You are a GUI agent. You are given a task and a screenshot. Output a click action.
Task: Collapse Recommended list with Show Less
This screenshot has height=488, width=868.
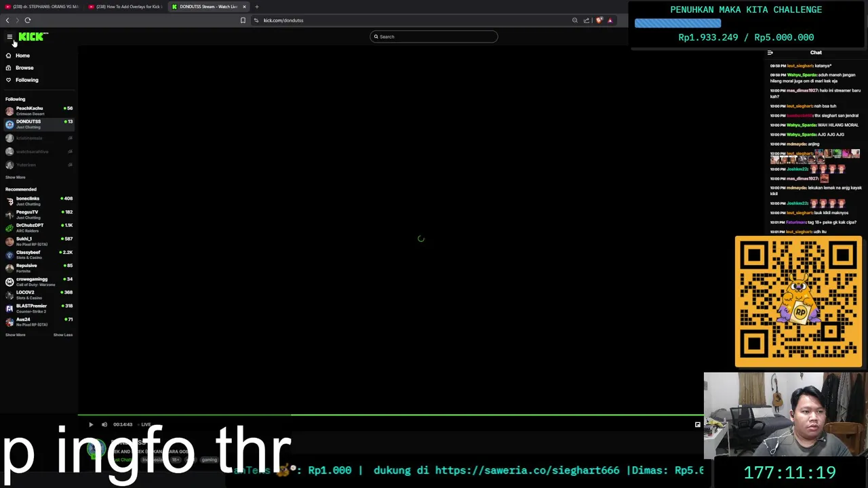pos(63,335)
